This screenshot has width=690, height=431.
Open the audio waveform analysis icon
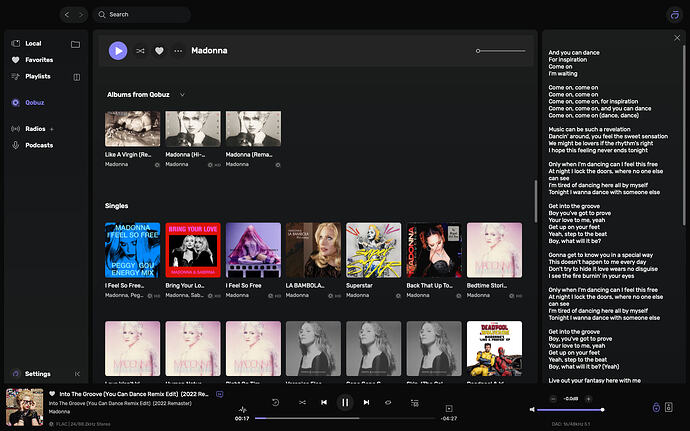click(242, 409)
